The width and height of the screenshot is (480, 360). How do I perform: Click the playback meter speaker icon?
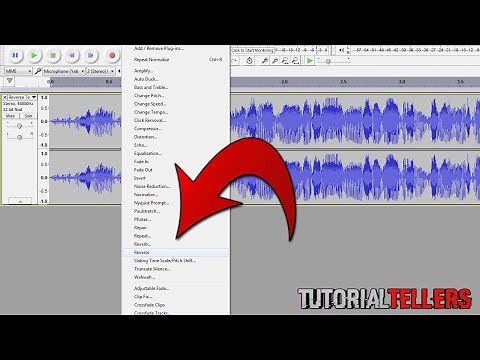341,50
